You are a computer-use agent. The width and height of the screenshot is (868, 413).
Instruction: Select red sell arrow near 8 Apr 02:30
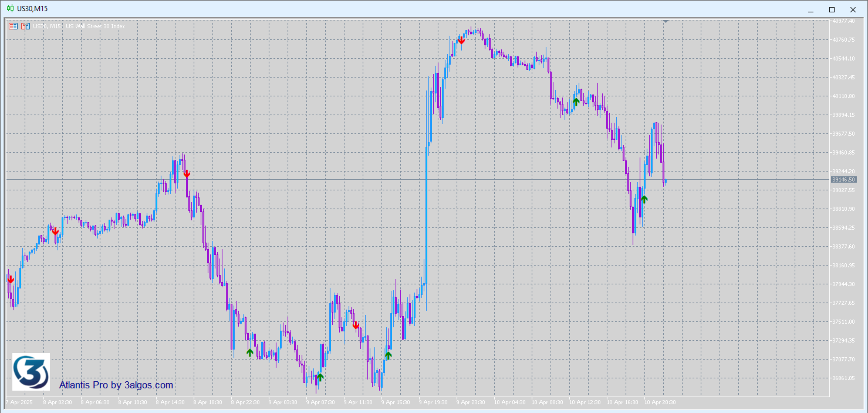click(55, 231)
